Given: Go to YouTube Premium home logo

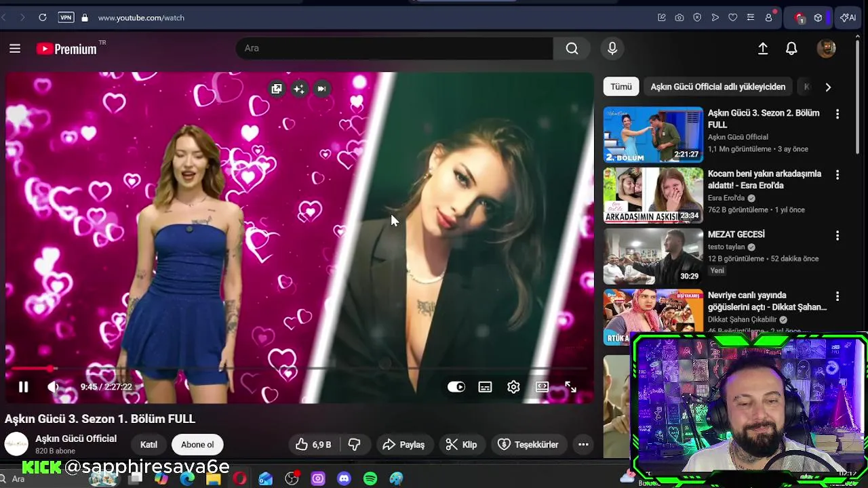Looking at the screenshot, I should point(66,49).
